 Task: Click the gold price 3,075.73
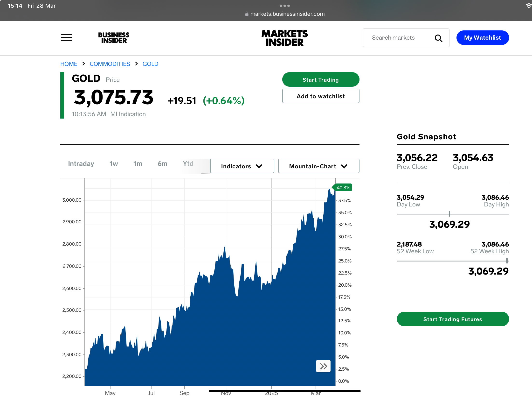pos(114,97)
